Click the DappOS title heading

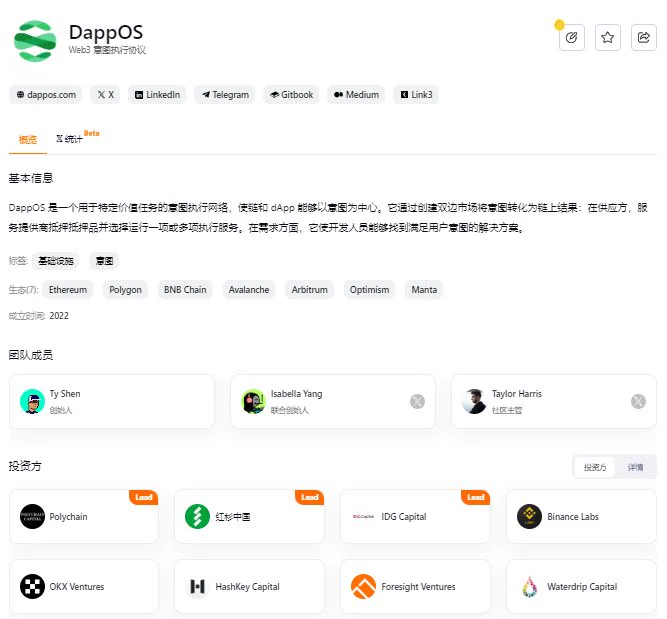106,33
